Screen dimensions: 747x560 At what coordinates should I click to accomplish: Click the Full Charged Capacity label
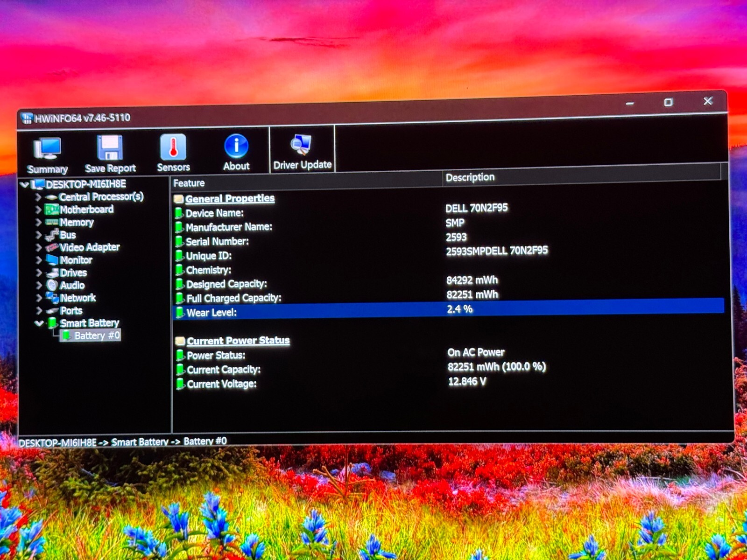tap(234, 298)
